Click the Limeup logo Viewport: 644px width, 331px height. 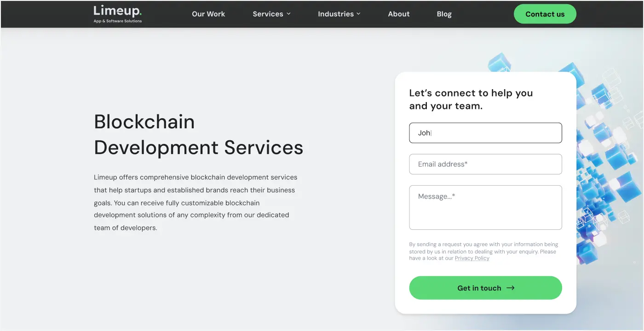[117, 11]
